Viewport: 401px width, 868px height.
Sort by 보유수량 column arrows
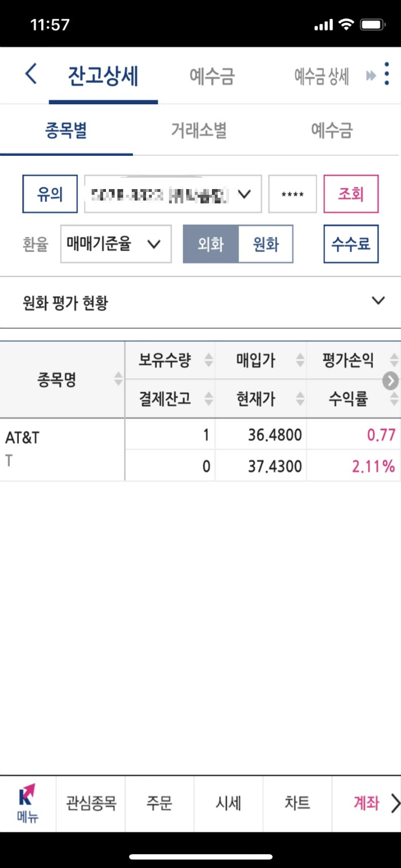point(209,360)
